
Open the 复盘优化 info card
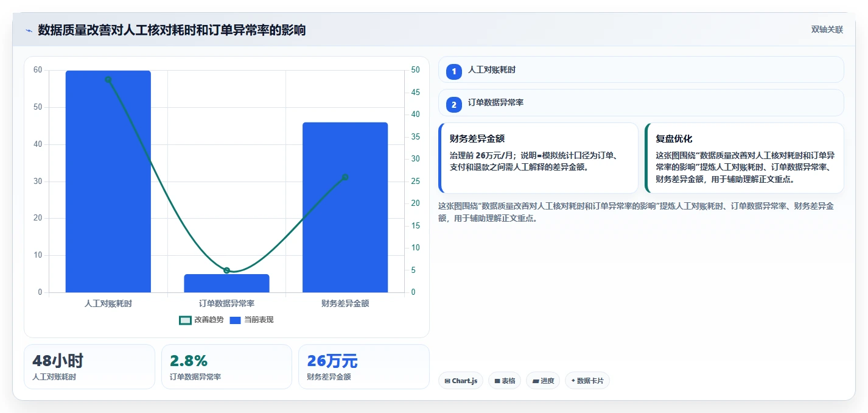point(744,158)
